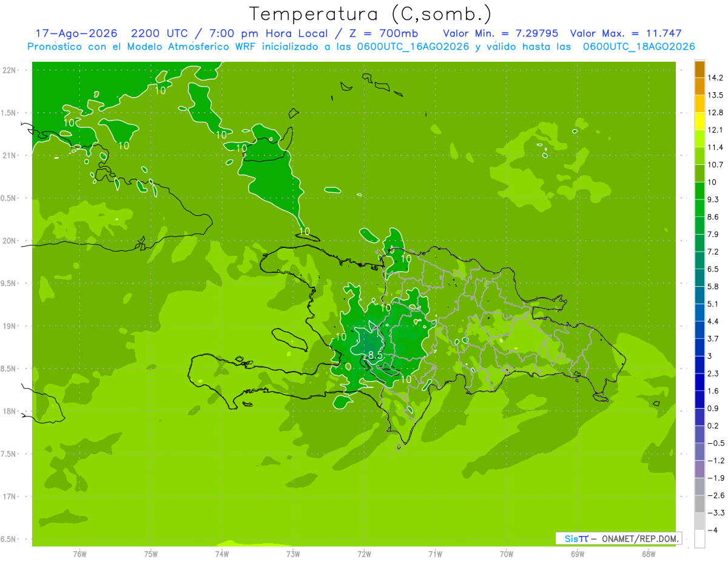Click the "73W" longitude label

click(293, 554)
